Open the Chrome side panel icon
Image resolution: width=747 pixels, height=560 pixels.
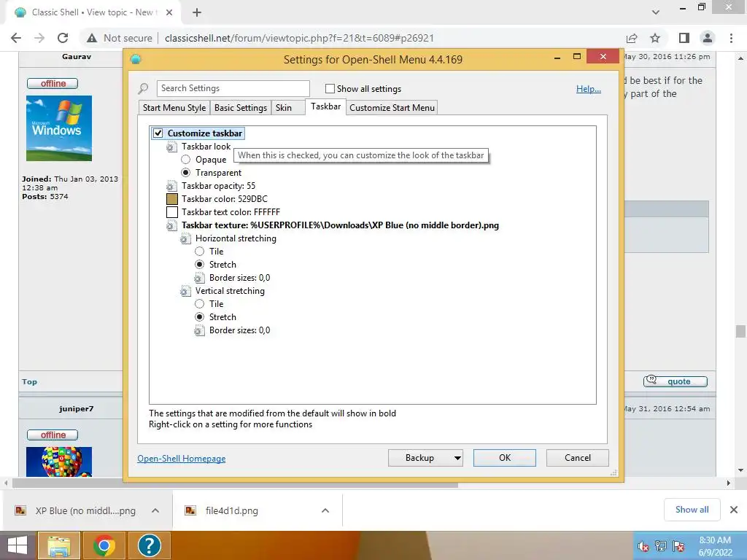pyautogui.click(x=684, y=38)
